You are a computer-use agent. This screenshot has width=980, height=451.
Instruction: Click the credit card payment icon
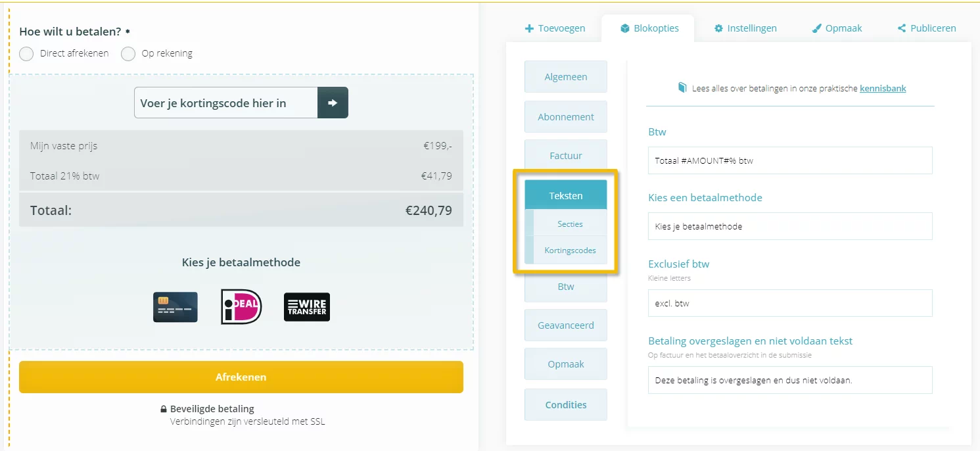(175, 307)
